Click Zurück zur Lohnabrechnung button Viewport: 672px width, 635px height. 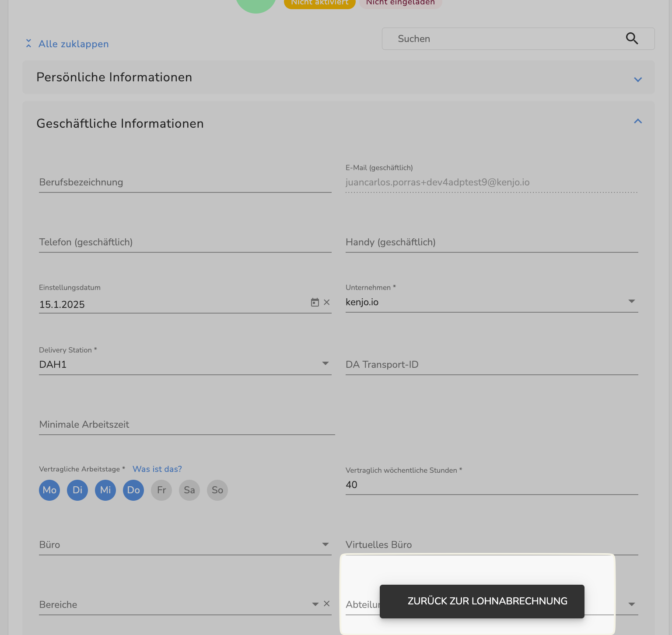point(482,601)
